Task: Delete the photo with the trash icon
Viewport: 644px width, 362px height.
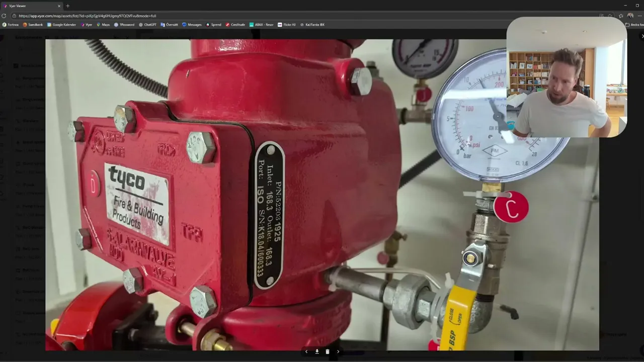Action: 328,351
